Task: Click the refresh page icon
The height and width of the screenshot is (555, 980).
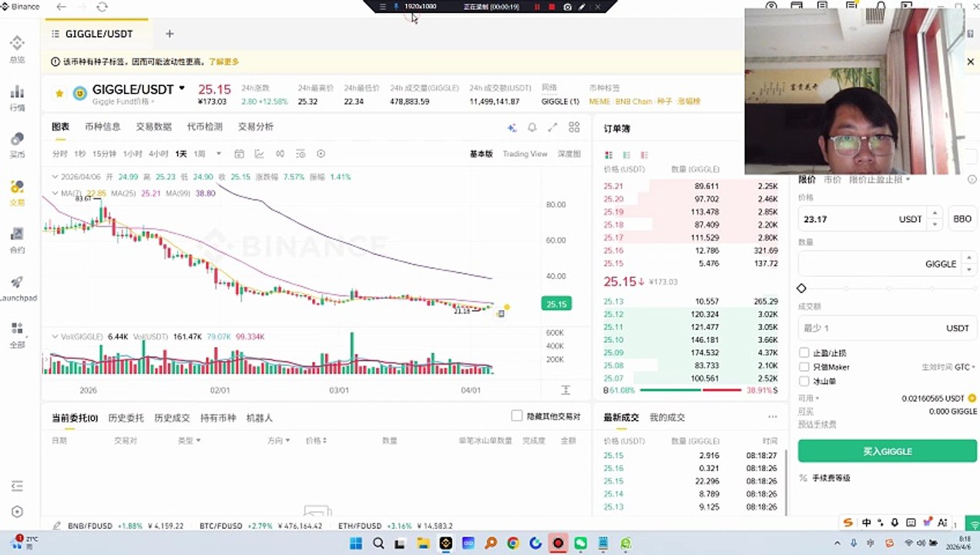Action: tap(102, 7)
